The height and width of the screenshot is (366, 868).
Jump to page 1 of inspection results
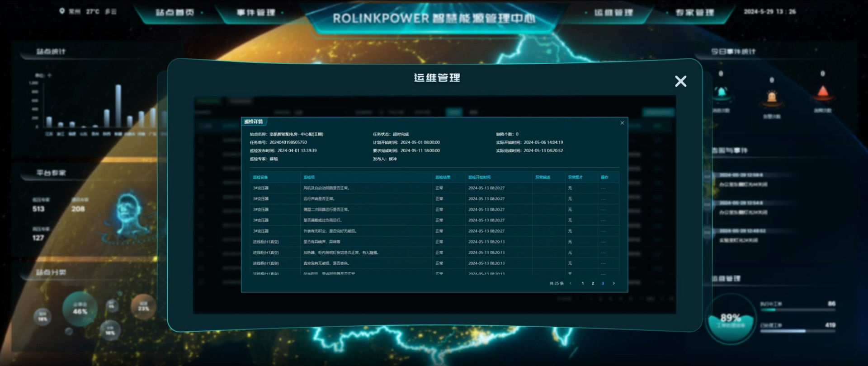583,283
